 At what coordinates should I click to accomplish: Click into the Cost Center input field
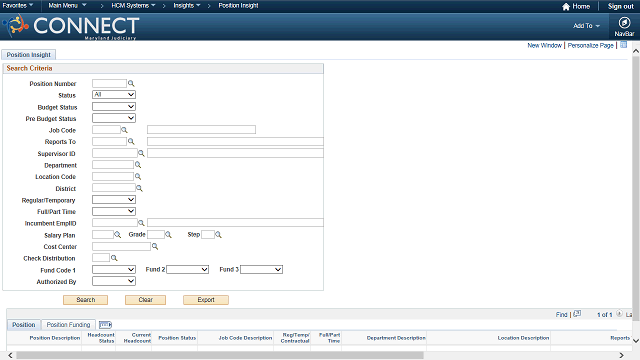tap(121, 247)
